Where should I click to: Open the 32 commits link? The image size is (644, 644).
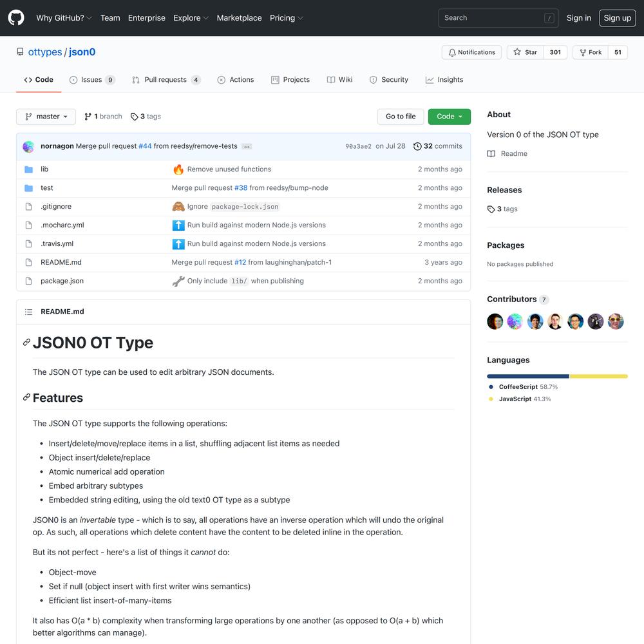[438, 146]
